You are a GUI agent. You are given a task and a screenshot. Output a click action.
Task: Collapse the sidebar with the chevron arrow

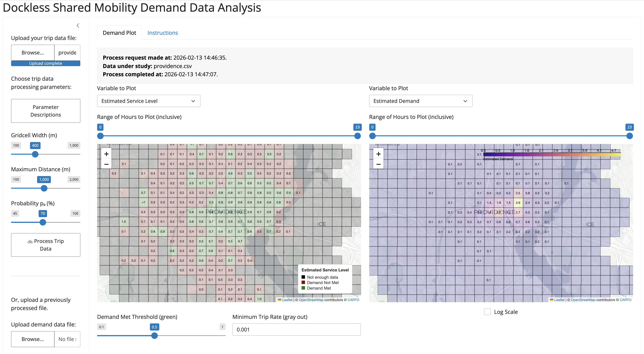point(78,25)
